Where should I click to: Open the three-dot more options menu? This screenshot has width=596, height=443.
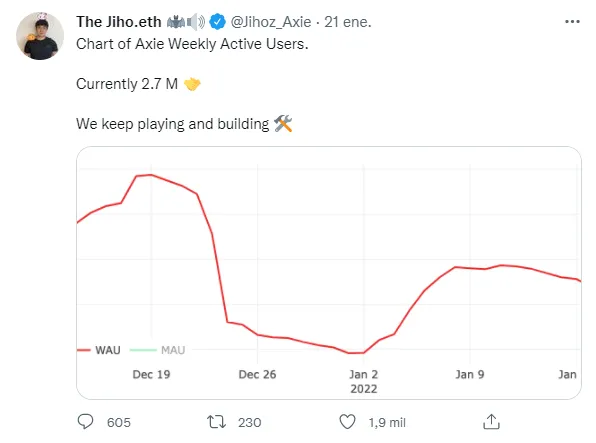click(x=572, y=22)
